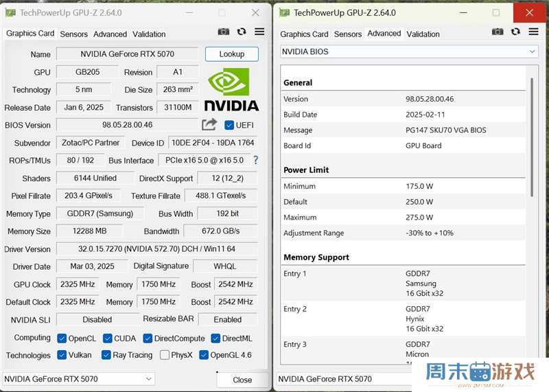Open the hamburger menu in Advanced window

[533, 32]
